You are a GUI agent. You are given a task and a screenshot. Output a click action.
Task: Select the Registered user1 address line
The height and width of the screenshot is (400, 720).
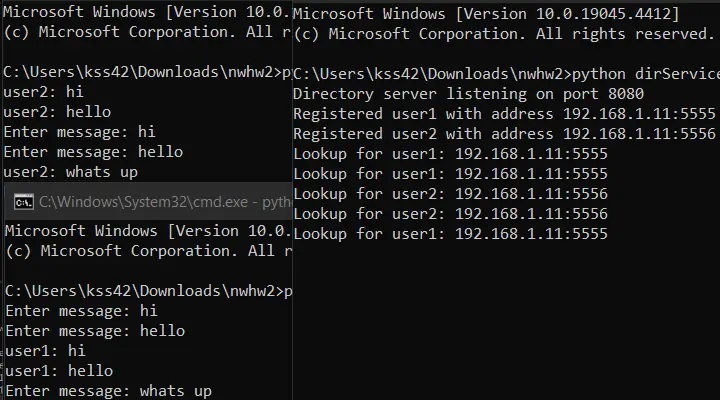point(504,114)
